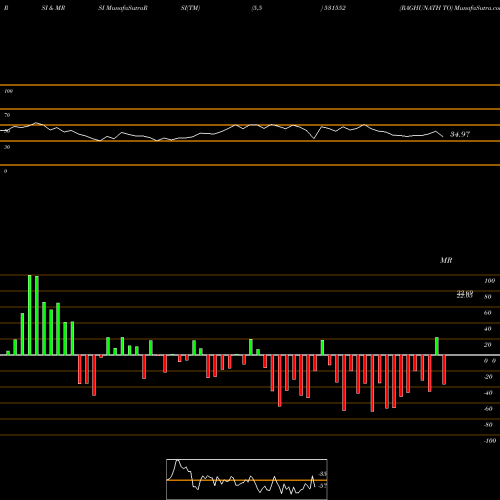Click the right end of RSI line

pos(443,136)
